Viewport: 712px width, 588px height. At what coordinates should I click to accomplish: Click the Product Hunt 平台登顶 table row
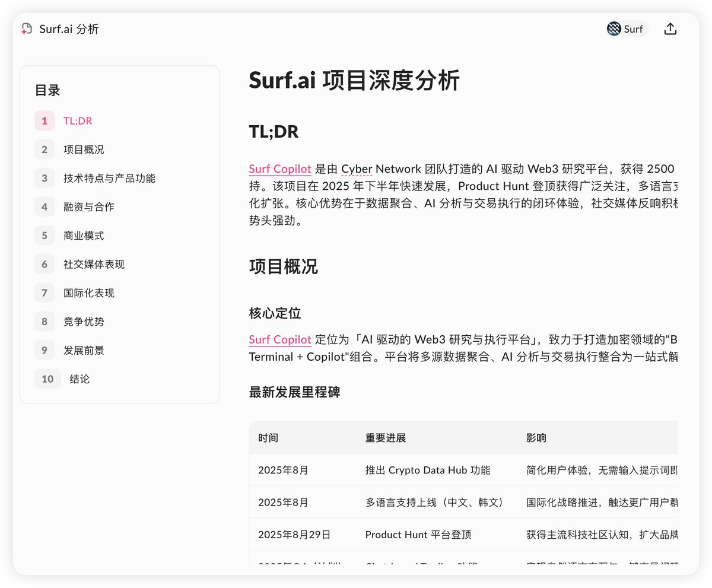[417, 535]
